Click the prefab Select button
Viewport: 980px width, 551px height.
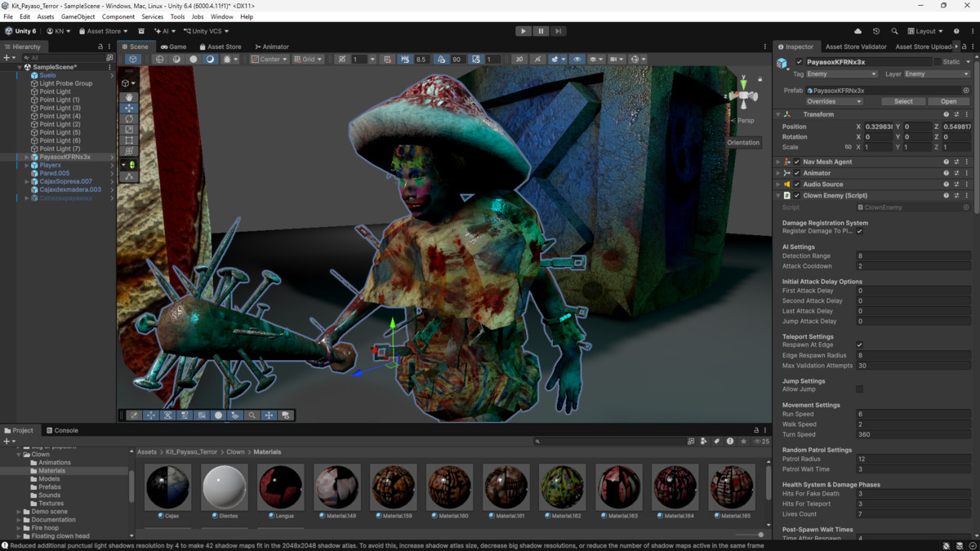point(903,101)
